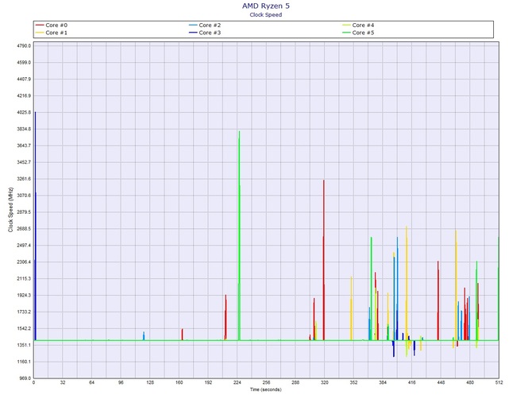Viewport: 532px width, 399px height.
Task: Click the Clock Speed subtitle
Action: [x=266, y=14]
